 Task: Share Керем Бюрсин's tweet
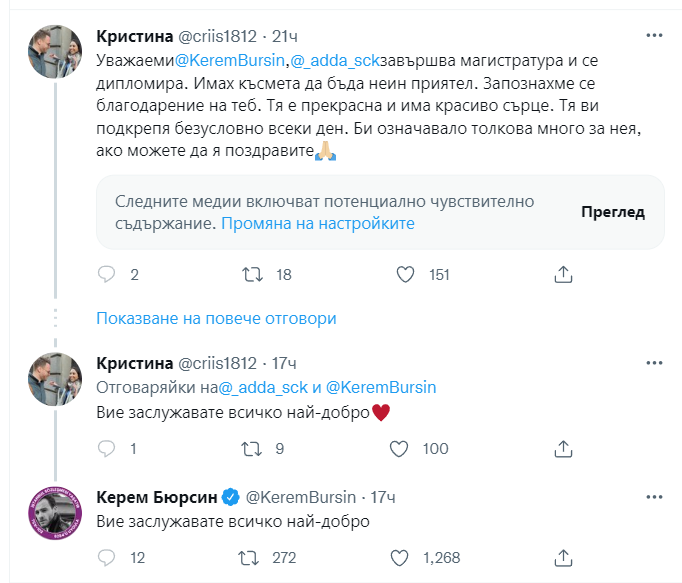563,557
